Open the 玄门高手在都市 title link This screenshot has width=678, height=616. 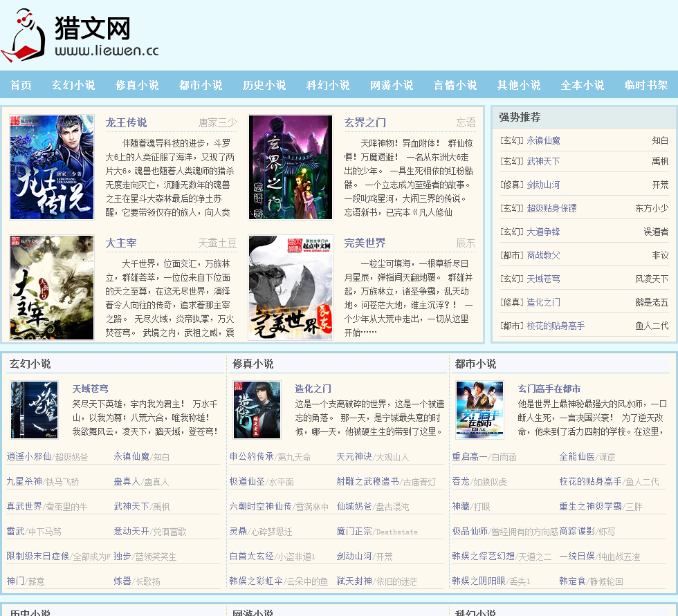pyautogui.click(x=549, y=389)
